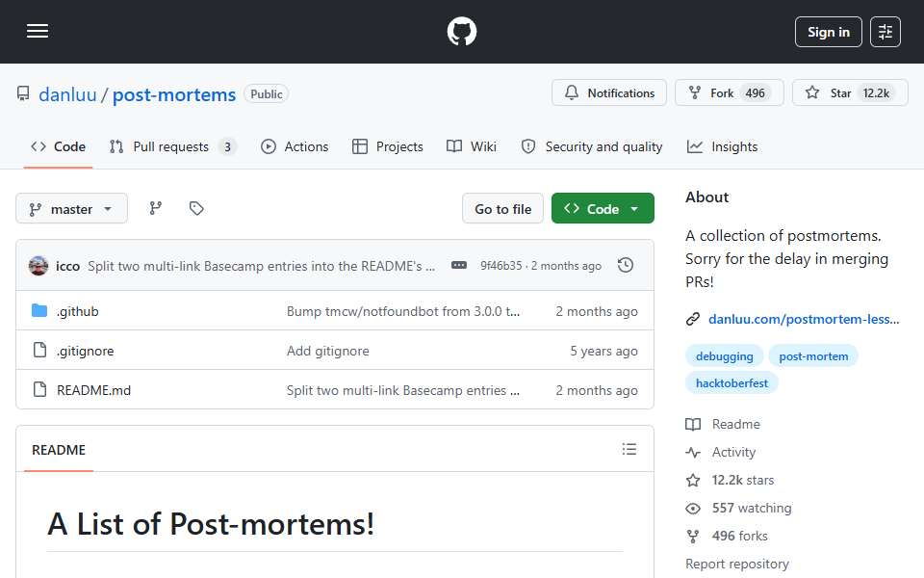Click the pull requests count badge 3
The height and width of the screenshot is (578, 924).
click(227, 146)
